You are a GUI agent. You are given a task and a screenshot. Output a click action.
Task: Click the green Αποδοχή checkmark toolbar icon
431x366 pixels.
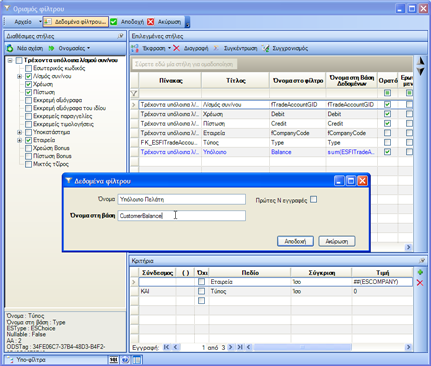[x=114, y=22]
